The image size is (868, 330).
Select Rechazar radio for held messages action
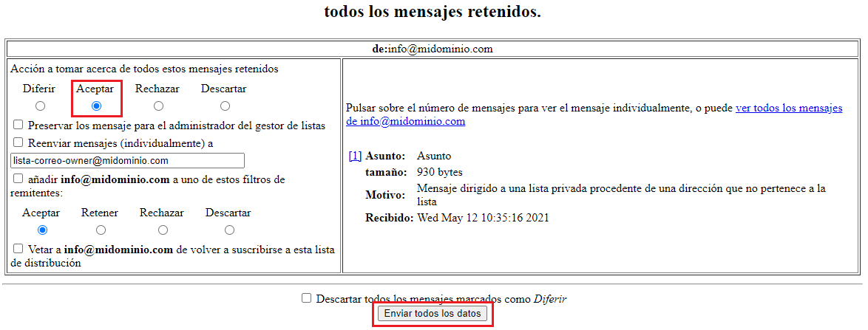point(158,106)
